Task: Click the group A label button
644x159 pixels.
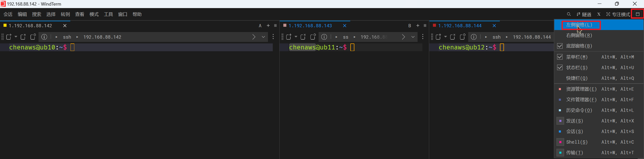Action: [x=260, y=26]
